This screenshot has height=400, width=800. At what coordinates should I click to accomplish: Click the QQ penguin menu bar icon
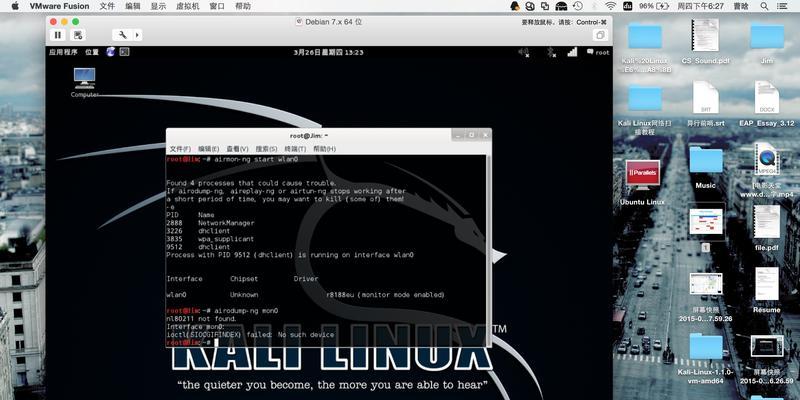515,6
